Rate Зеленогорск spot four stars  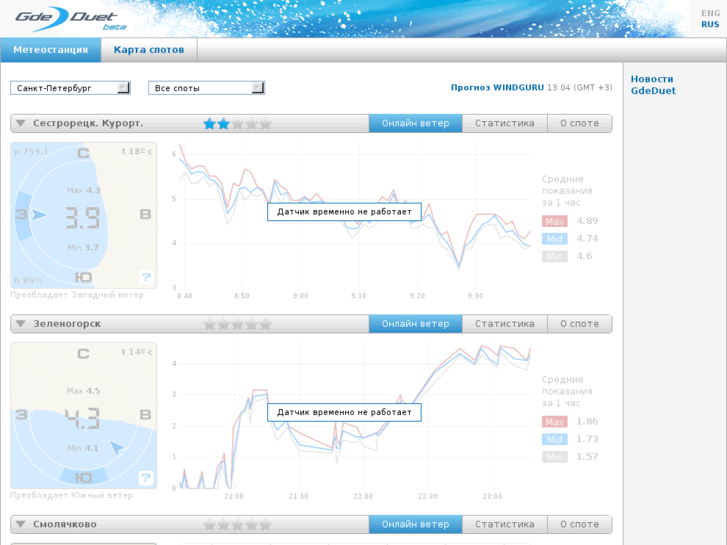click(251, 324)
